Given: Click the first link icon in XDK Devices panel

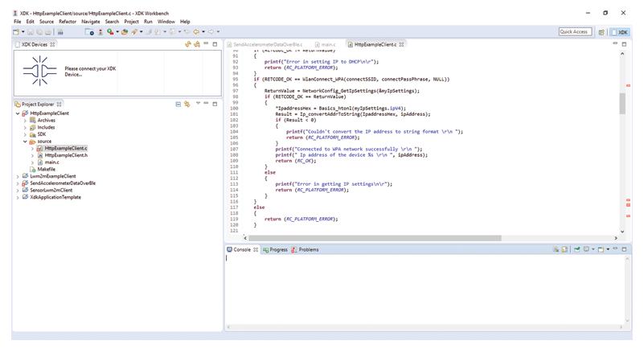Looking at the screenshot, I should tap(188, 44).
